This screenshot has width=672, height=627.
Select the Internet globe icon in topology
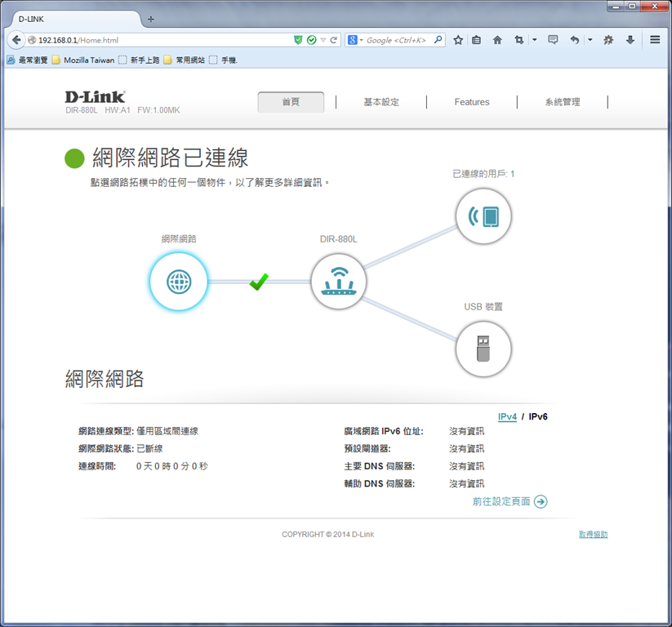[x=179, y=282]
